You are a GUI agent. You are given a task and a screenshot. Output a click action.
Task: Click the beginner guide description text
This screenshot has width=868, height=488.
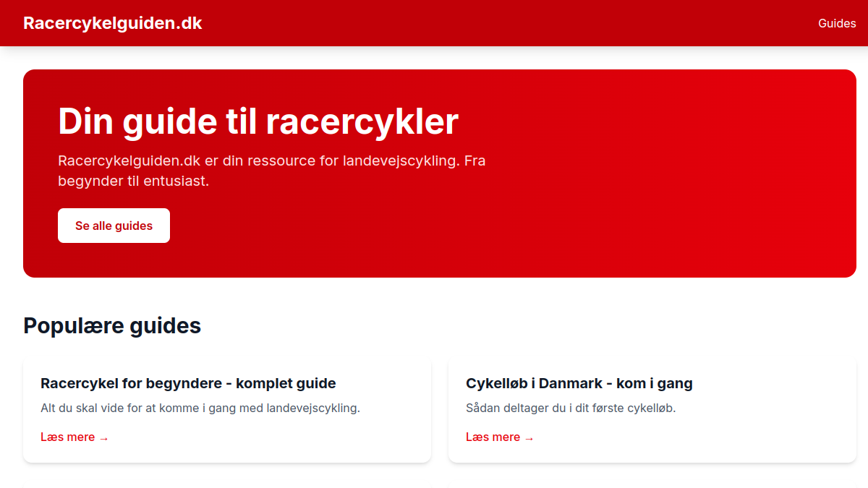pos(200,408)
